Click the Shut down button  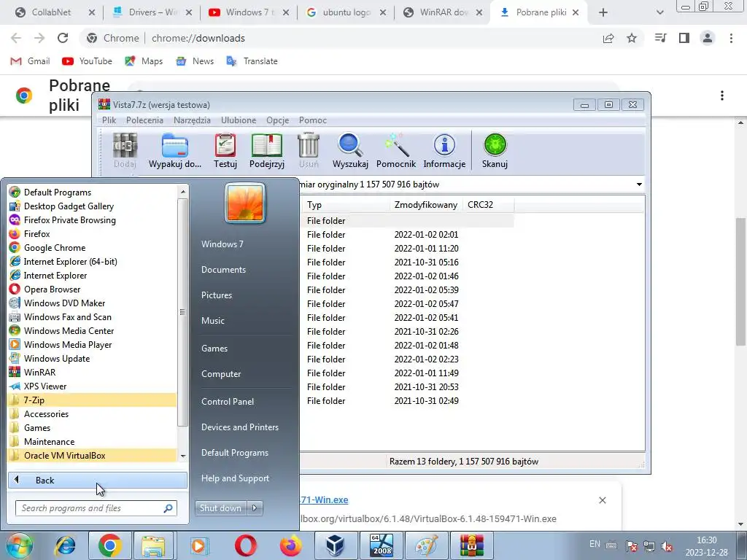coord(220,508)
